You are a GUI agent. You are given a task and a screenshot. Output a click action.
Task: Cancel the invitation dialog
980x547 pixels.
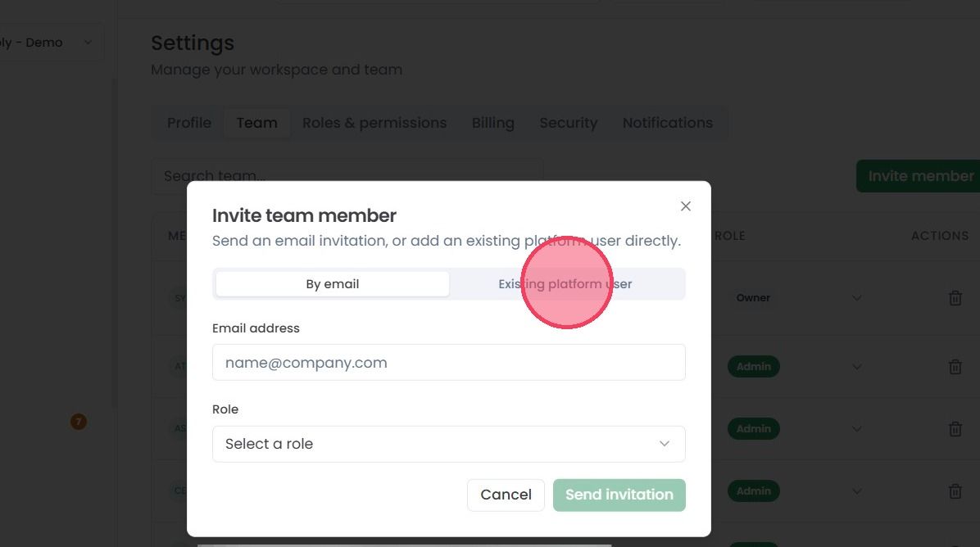coord(506,495)
